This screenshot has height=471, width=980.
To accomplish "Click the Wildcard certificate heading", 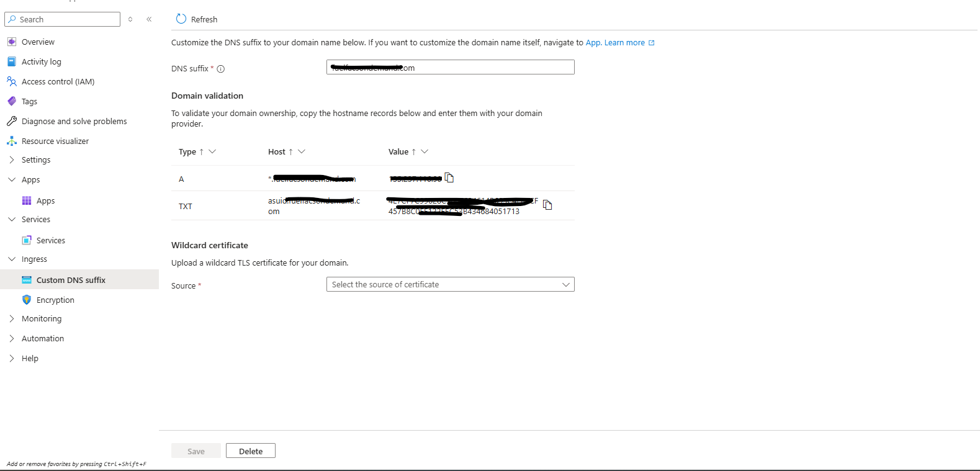I will pos(210,245).
